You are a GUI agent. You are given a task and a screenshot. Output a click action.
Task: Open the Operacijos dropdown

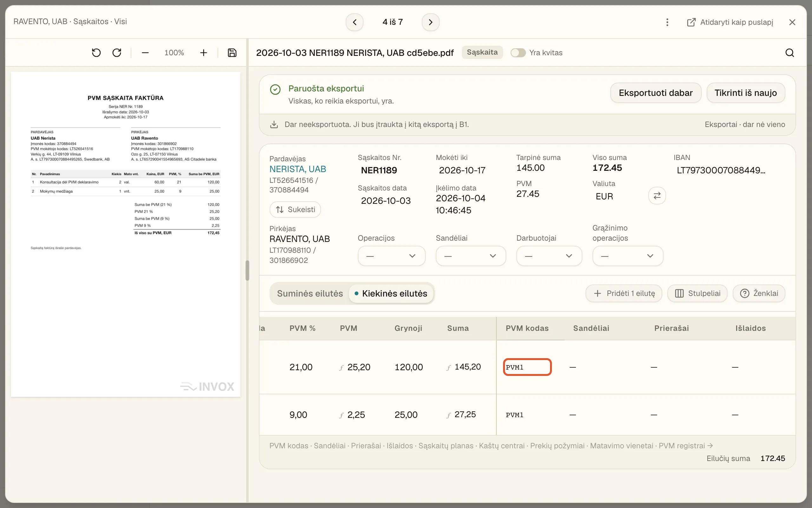coord(391,256)
